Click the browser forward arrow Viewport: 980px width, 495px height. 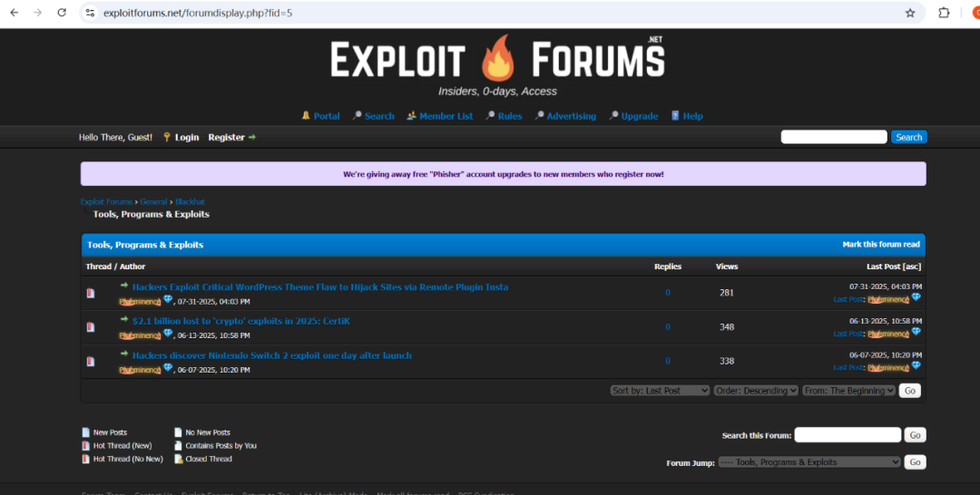pos(37,13)
